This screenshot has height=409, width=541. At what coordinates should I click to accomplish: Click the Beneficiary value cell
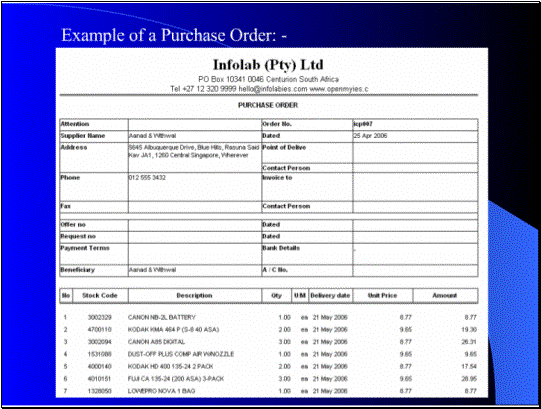(195, 271)
